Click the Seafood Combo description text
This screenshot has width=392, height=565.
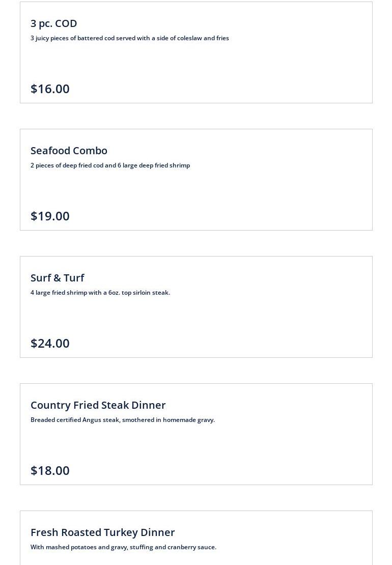tap(110, 165)
